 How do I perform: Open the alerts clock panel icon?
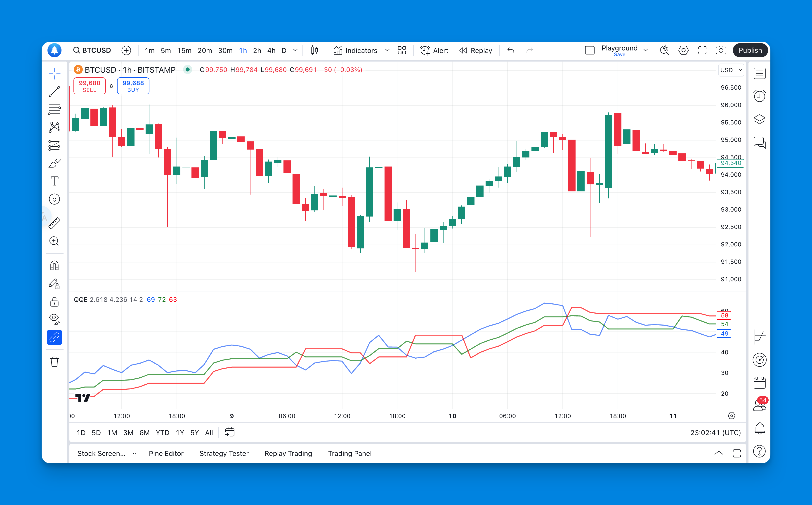point(760,96)
